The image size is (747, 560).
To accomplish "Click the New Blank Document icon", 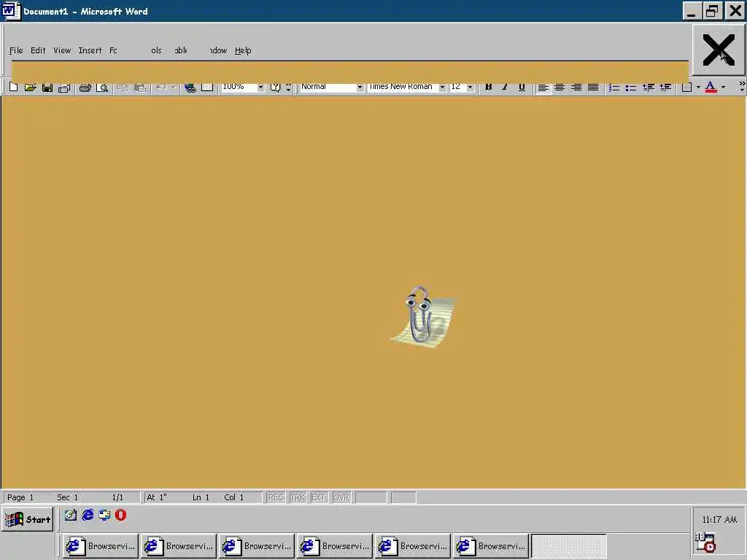I will pos(14,87).
